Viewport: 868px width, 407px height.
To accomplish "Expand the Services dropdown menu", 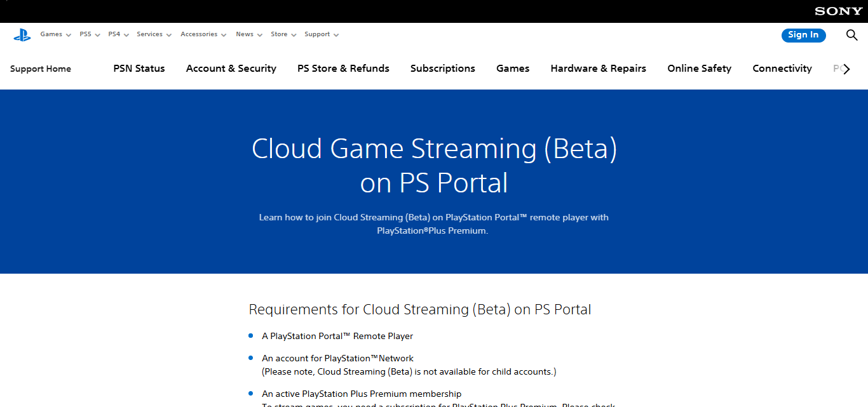I will tap(154, 34).
